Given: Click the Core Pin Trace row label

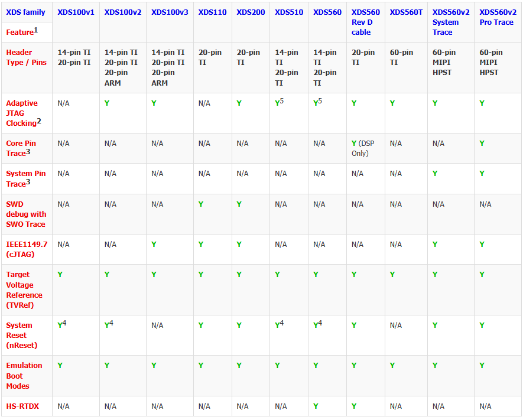Looking at the screenshot, I should (x=21, y=148).
